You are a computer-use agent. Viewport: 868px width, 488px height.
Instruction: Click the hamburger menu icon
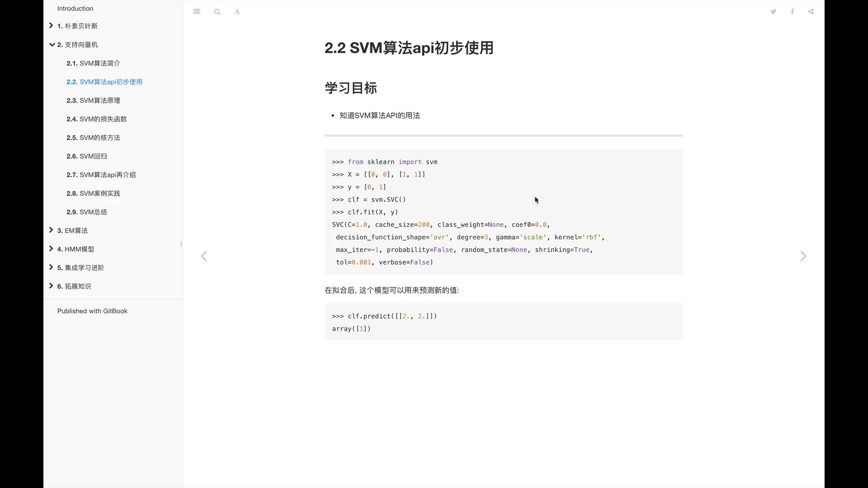coord(197,11)
